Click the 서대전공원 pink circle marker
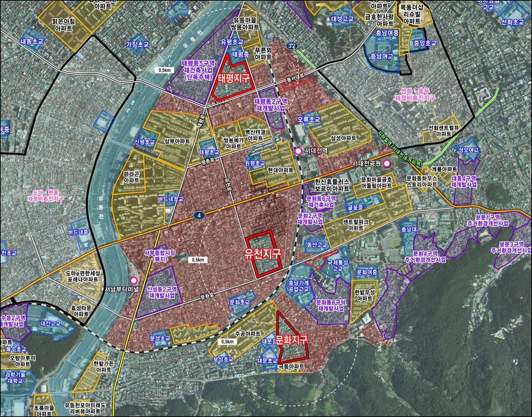Image resolution: width=532 pixels, height=417 pixels. coord(387,164)
